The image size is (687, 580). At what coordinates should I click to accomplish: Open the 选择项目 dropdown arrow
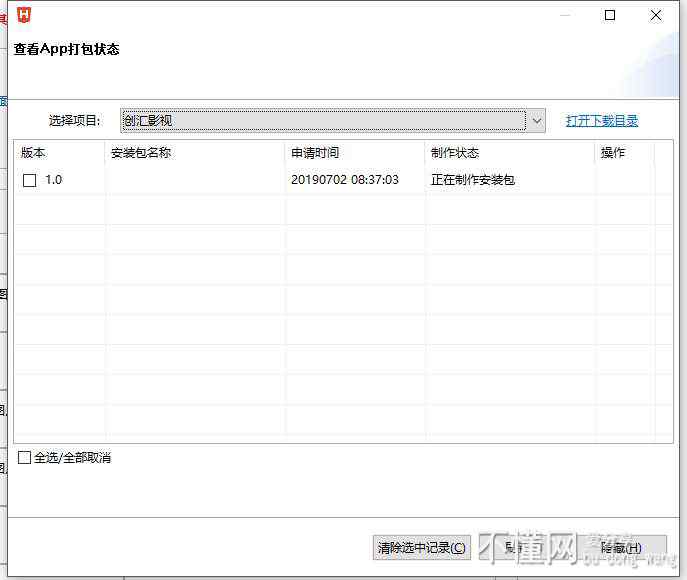point(536,120)
